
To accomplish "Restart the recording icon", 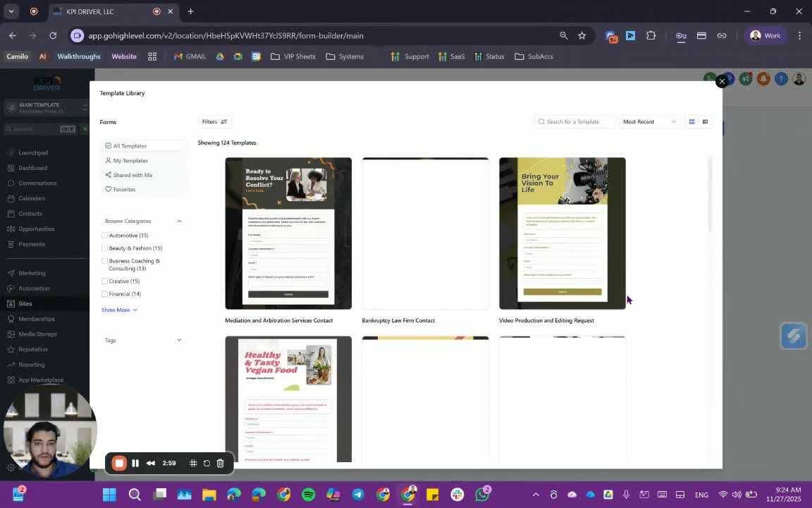I will 207,464.
